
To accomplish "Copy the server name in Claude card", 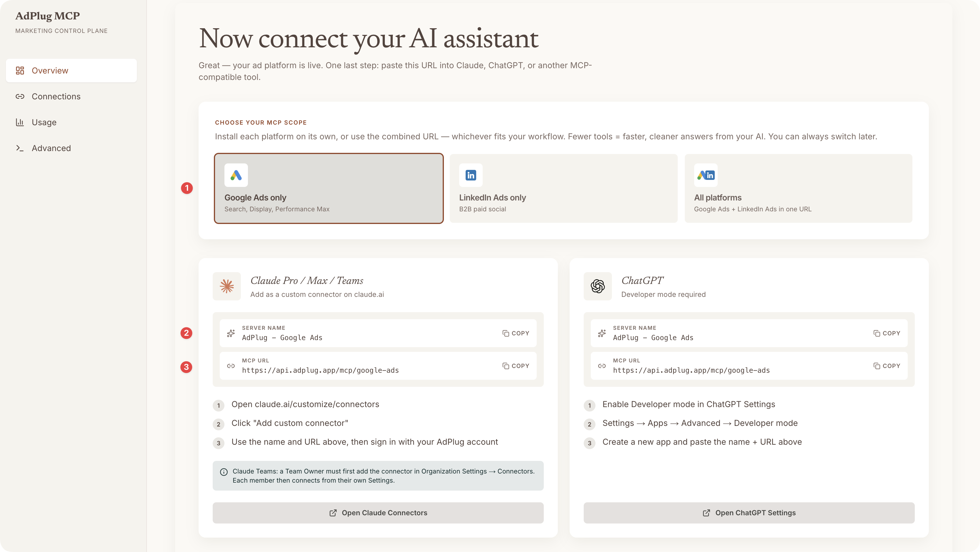I will point(516,333).
